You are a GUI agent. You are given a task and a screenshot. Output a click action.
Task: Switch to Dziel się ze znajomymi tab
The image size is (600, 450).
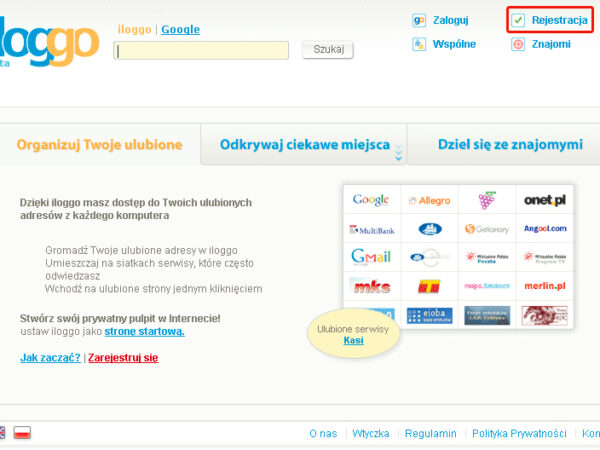click(510, 144)
